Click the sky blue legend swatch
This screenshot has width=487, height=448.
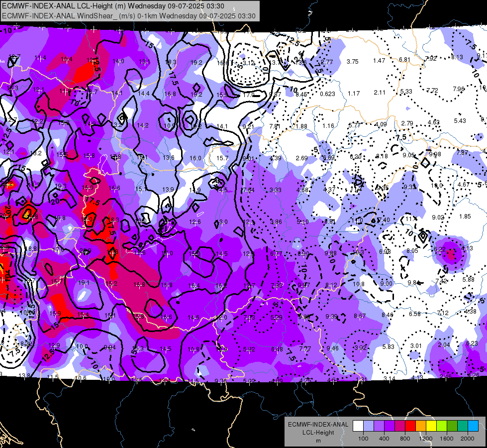tap(473, 426)
